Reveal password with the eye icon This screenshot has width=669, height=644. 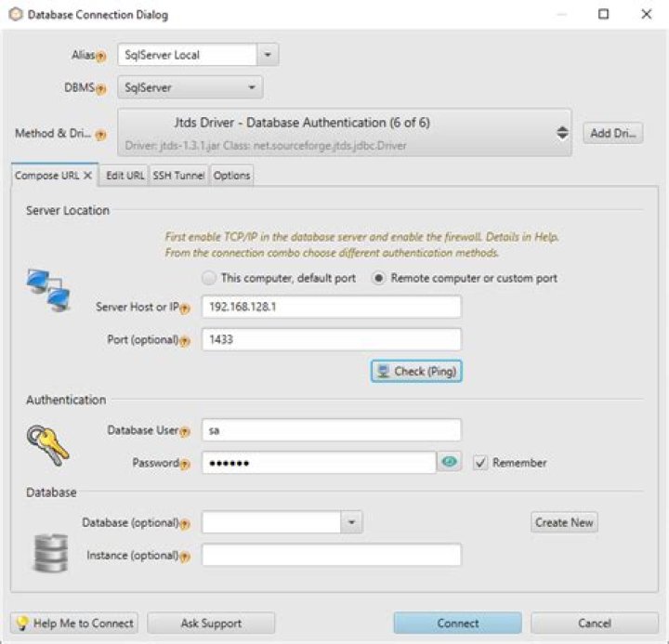pos(450,462)
